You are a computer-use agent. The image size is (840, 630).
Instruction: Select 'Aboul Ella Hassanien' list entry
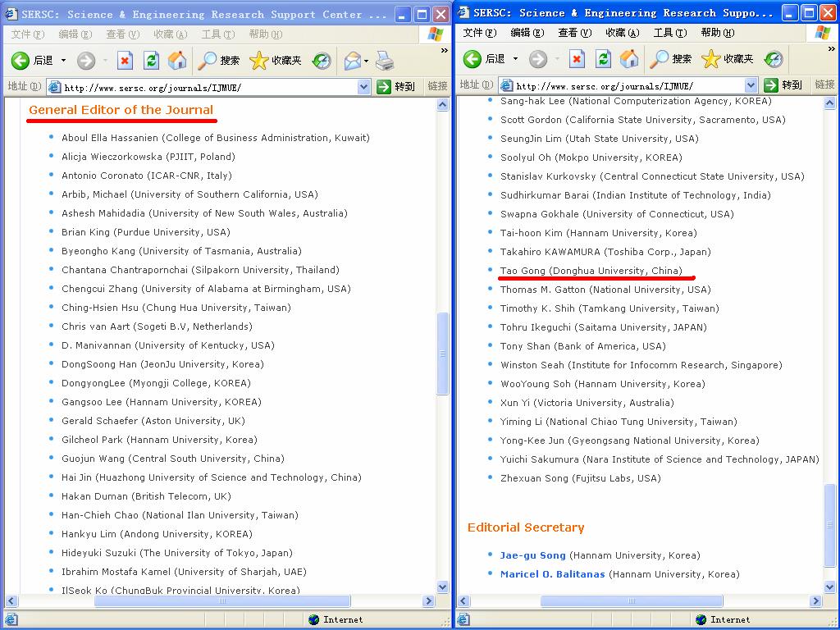[216, 138]
